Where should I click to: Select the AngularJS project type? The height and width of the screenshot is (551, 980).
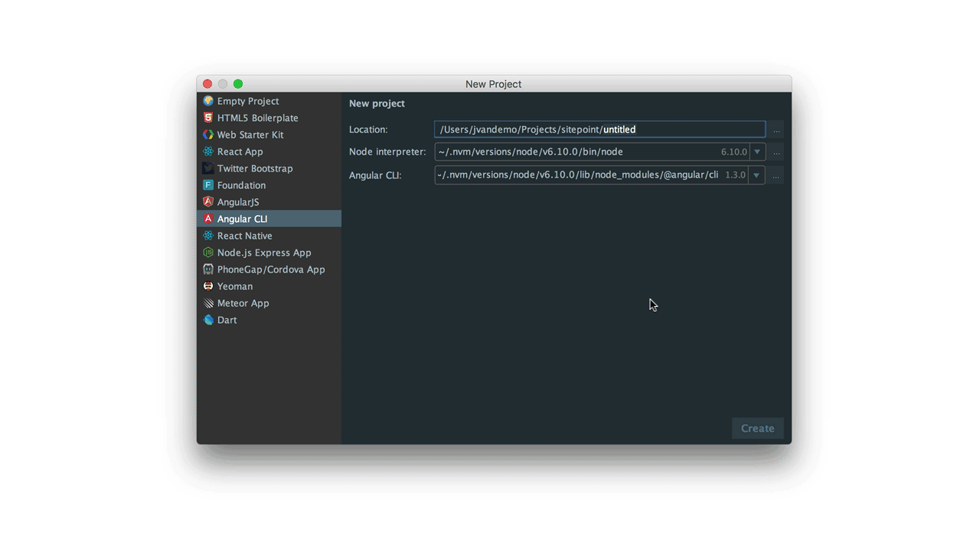[240, 201]
